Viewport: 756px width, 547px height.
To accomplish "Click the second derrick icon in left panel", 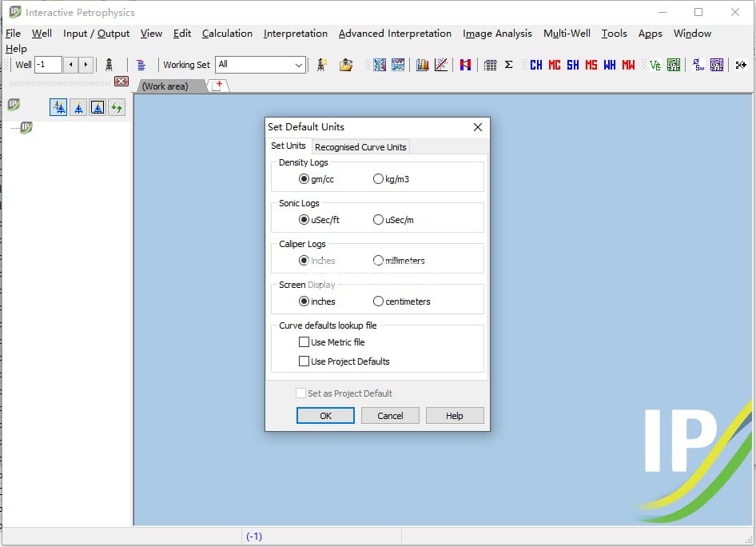I will [x=78, y=107].
